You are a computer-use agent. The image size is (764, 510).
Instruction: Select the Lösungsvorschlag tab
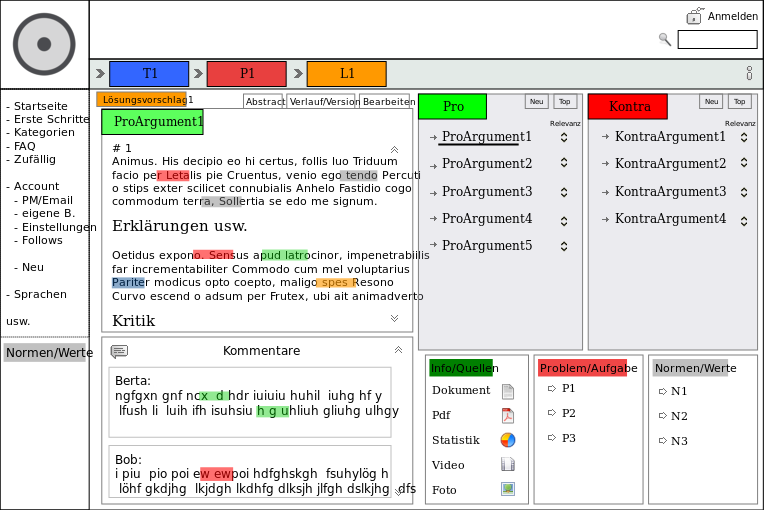pyautogui.click(x=142, y=99)
